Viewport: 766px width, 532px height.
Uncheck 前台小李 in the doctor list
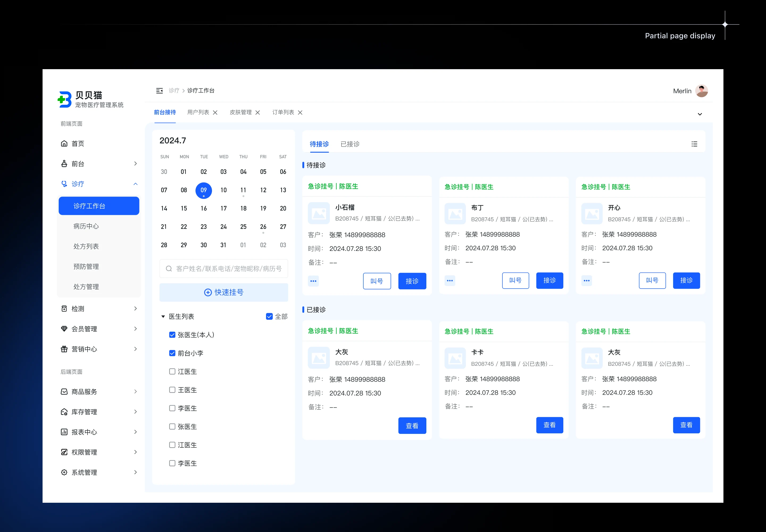pyautogui.click(x=172, y=353)
